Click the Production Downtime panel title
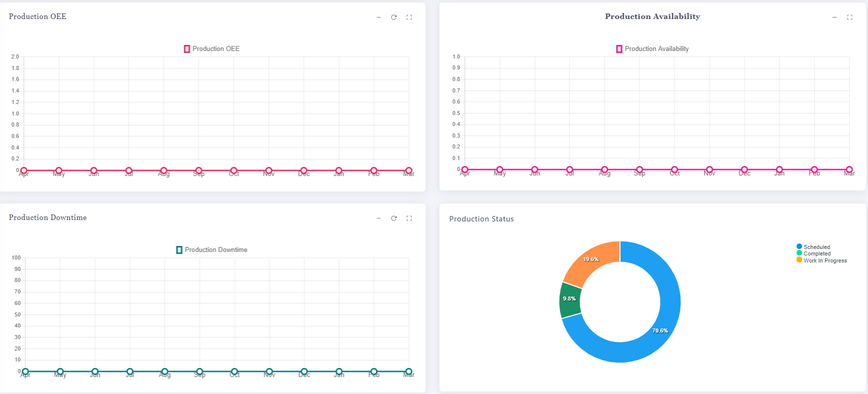The width and height of the screenshot is (868, 394). (x=47, y=217)
